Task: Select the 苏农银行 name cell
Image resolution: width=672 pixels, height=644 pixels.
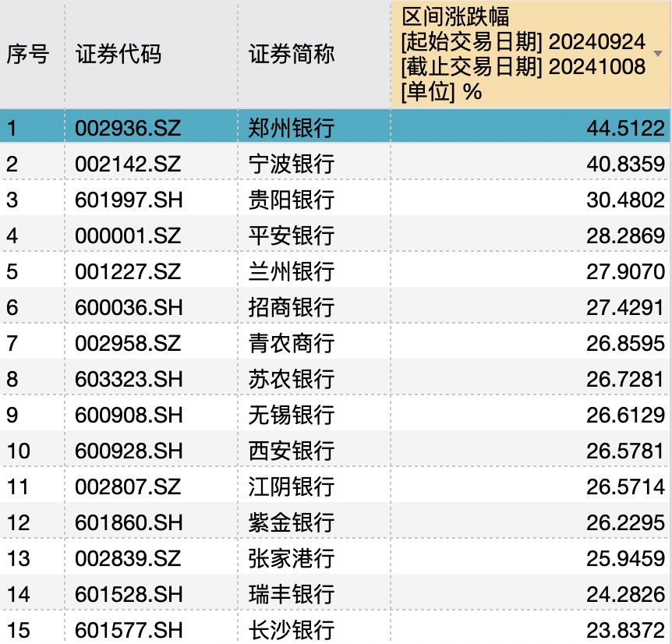Action: (x=292, y=379)
